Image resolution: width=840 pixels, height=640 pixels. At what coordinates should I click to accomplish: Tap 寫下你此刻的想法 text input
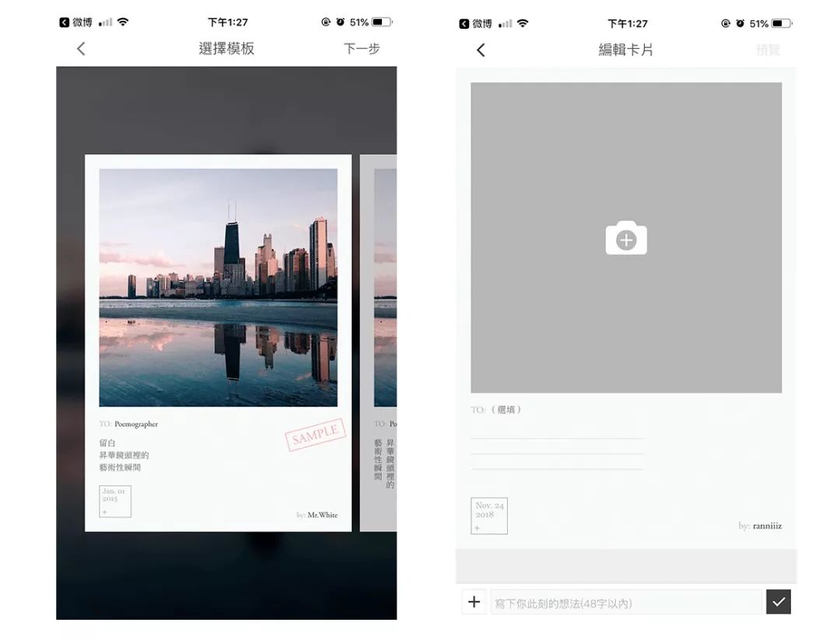coord(625,603)
